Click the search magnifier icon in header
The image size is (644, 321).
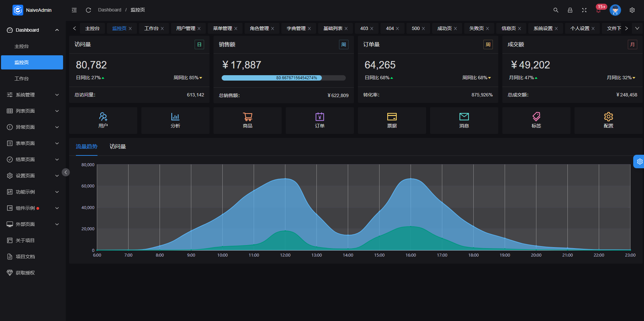click(x=556, y=10)
